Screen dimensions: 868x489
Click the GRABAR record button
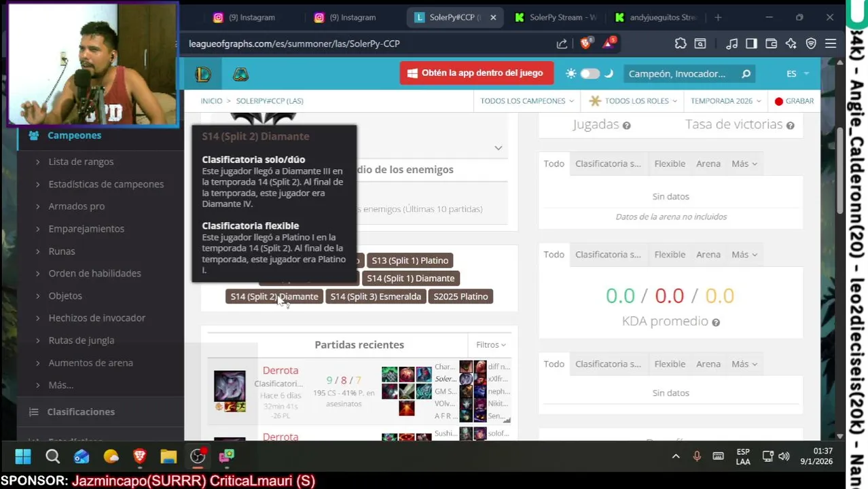(x=794, y=101)
